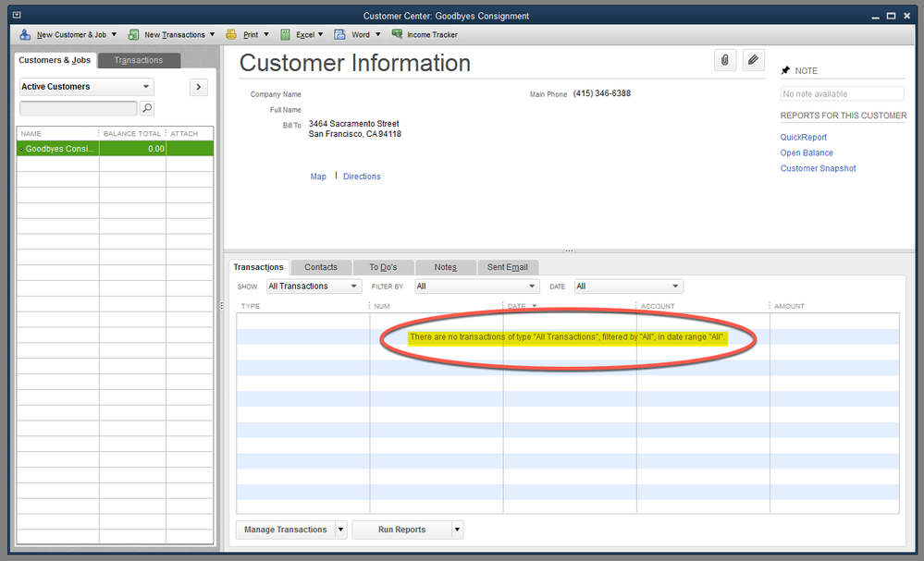Image resolution: width=924 pixels, height=561 pixels.
Task: Open the Excel toolbar menu
Action: pyautogui.click(x=303, y=35)
